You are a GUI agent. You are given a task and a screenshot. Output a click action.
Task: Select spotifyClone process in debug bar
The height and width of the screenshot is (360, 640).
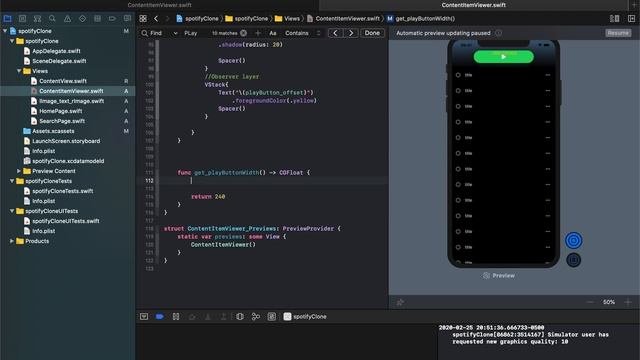[305, 316]
